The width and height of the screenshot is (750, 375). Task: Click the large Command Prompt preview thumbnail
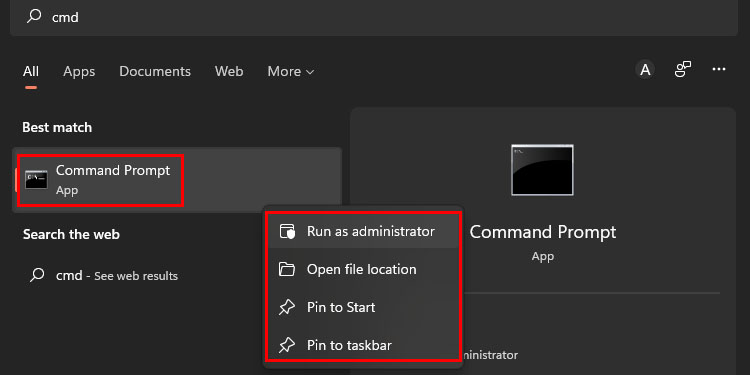pos(542,170)
